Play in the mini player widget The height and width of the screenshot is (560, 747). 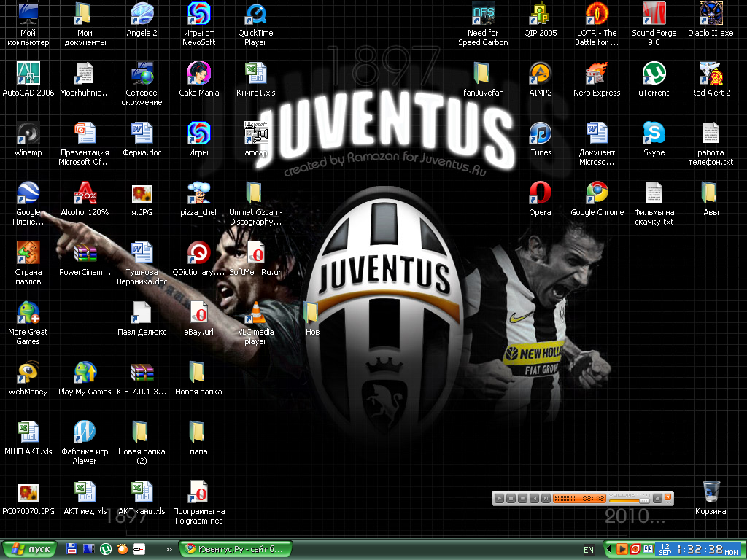pos(499,499)
